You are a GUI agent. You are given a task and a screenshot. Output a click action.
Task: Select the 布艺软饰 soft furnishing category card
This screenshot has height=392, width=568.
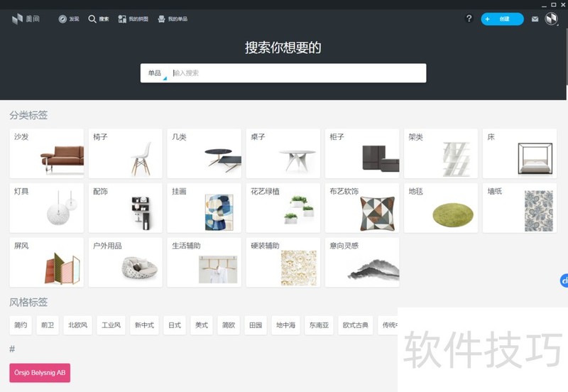(362, 208)
